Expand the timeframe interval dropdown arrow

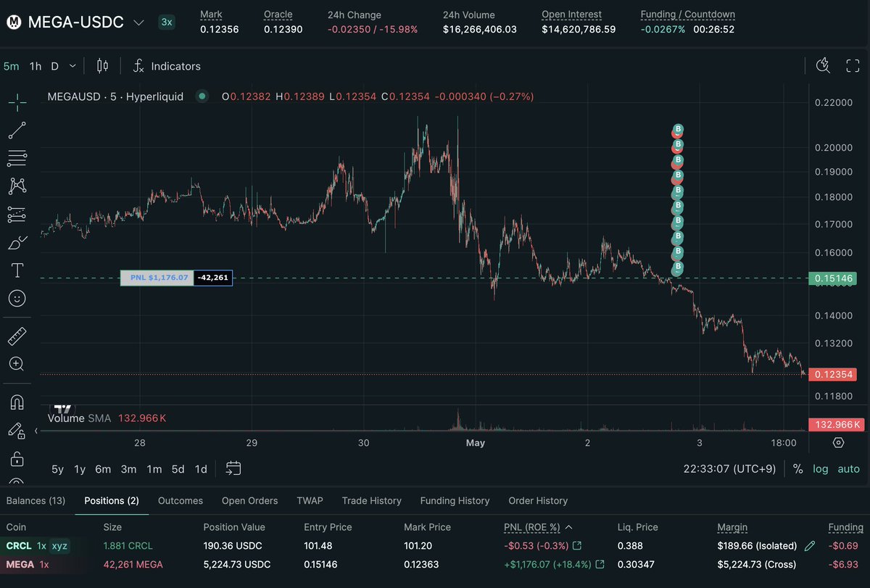tap(72, 66)
